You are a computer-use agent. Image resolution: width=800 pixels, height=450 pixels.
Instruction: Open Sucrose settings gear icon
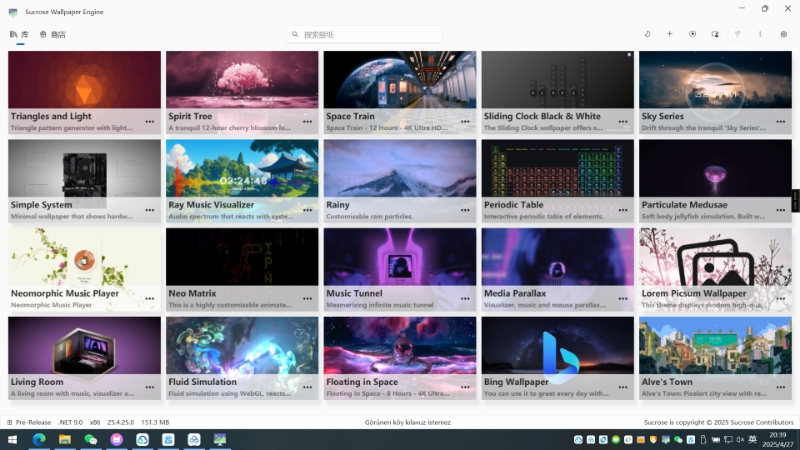point(784,34)
